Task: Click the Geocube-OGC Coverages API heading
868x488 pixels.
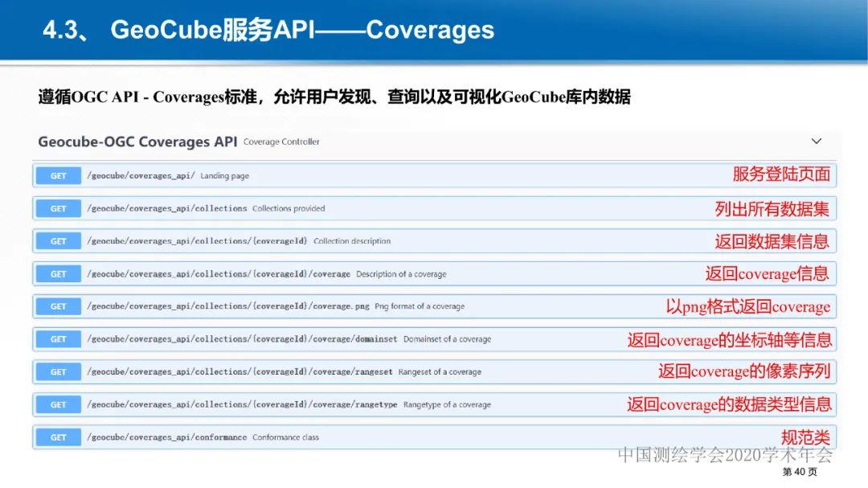Action: point(137,141)
